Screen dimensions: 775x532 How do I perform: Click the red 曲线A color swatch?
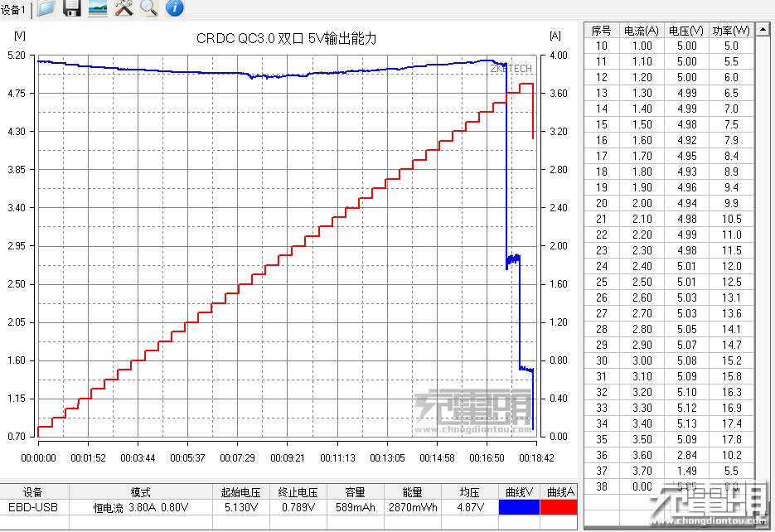pyautogui.click(x=559, y=507)
